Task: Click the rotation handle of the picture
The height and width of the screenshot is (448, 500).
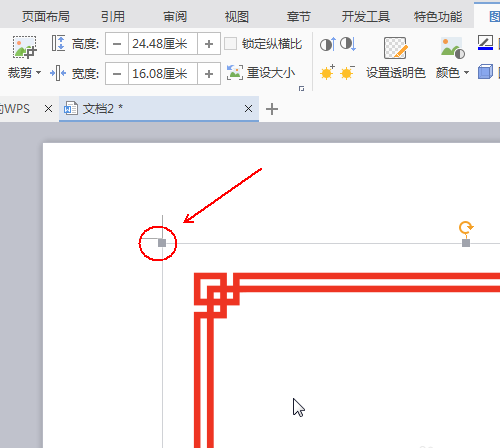Action: coord(466,228)
